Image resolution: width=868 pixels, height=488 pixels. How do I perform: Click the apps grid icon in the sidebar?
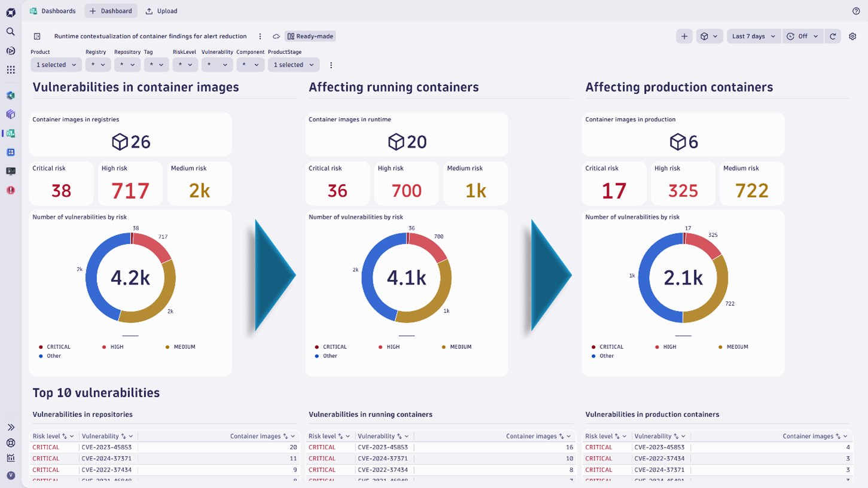point(10,70)
